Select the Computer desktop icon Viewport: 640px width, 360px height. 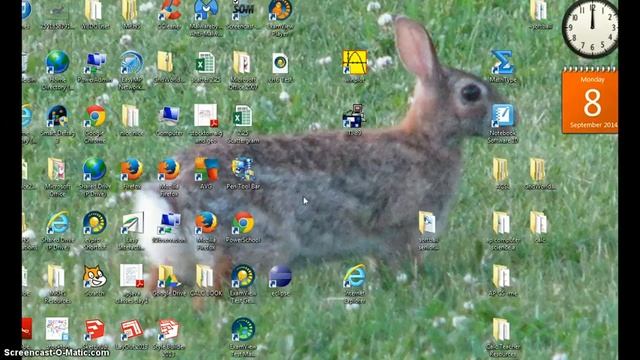pos(169,117)
